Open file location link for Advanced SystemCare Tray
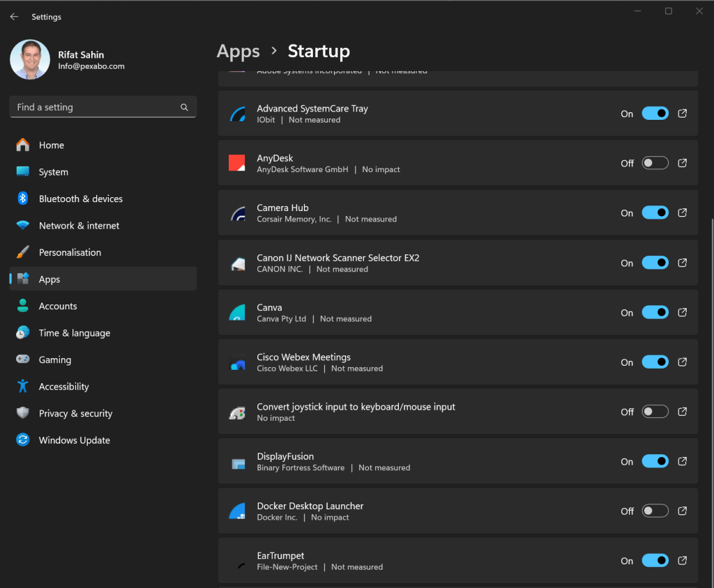Viewport: 714px width, 588px height. coord(682,114)
